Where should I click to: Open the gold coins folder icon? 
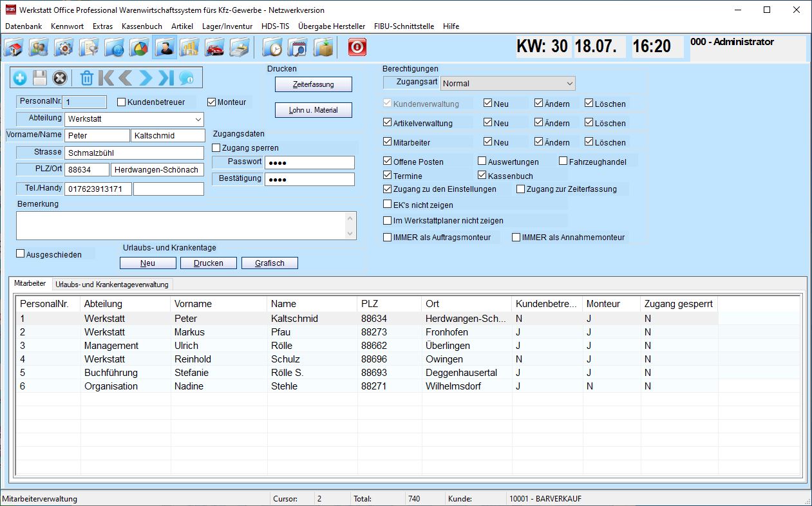pos(189,48)
